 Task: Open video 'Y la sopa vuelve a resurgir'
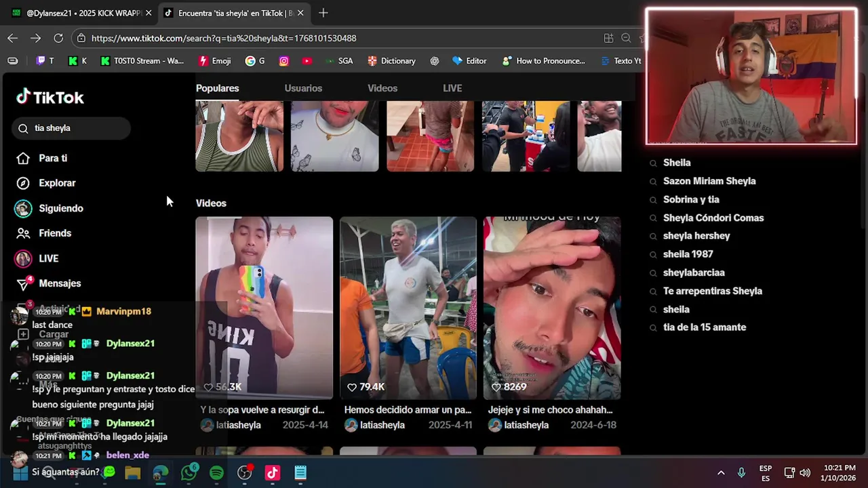pyautogui.click(x=264, y=308)
